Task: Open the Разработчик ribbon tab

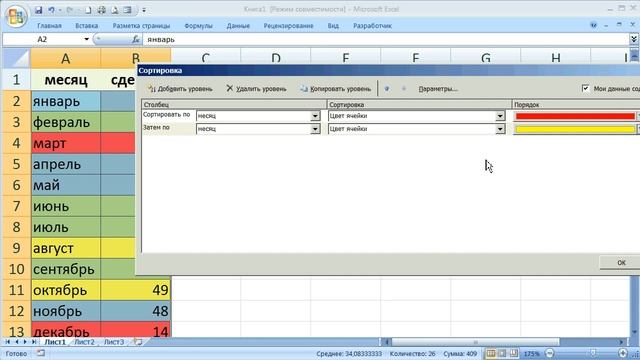Action: tap(372, 26)
